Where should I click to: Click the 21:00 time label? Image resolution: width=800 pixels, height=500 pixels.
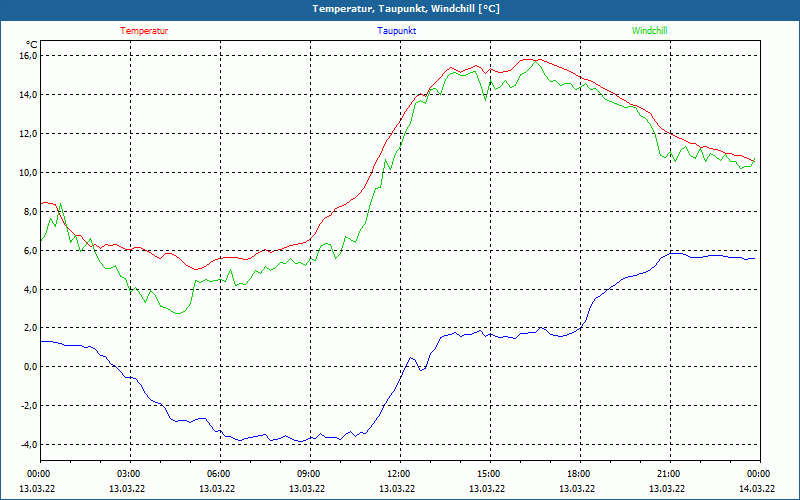(670, 473)
